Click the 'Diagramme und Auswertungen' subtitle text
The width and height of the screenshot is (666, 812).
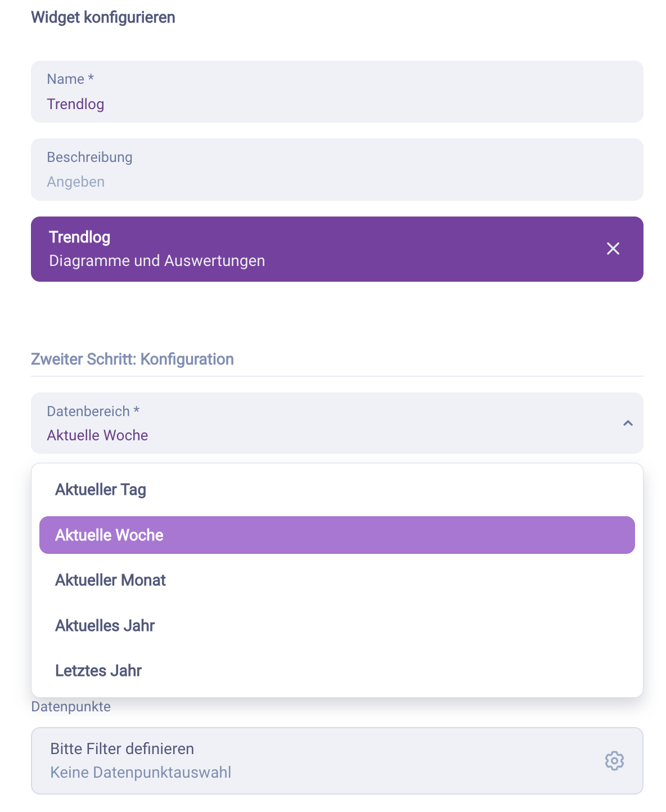pyautogui.click(x=157, y=261)
